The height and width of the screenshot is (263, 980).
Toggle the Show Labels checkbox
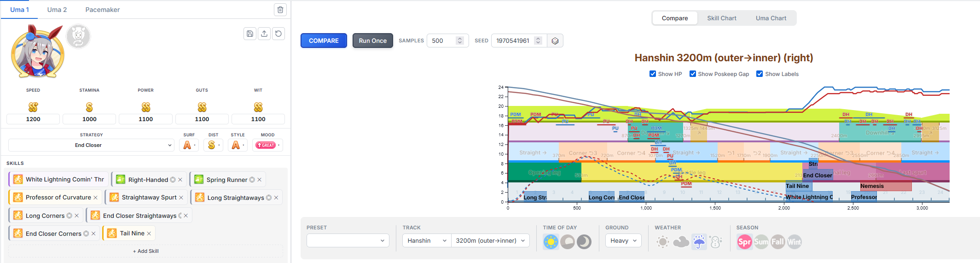point(760,74)
